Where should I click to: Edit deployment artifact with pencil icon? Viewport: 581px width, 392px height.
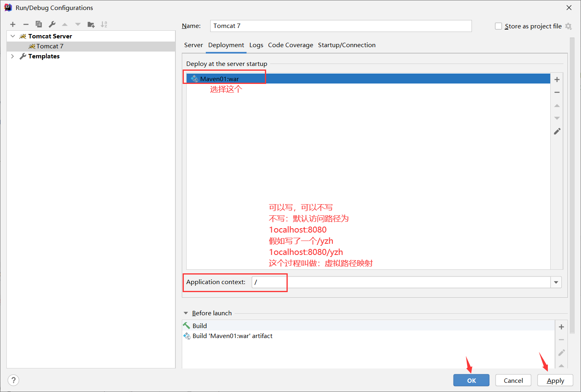coord(557,131)
